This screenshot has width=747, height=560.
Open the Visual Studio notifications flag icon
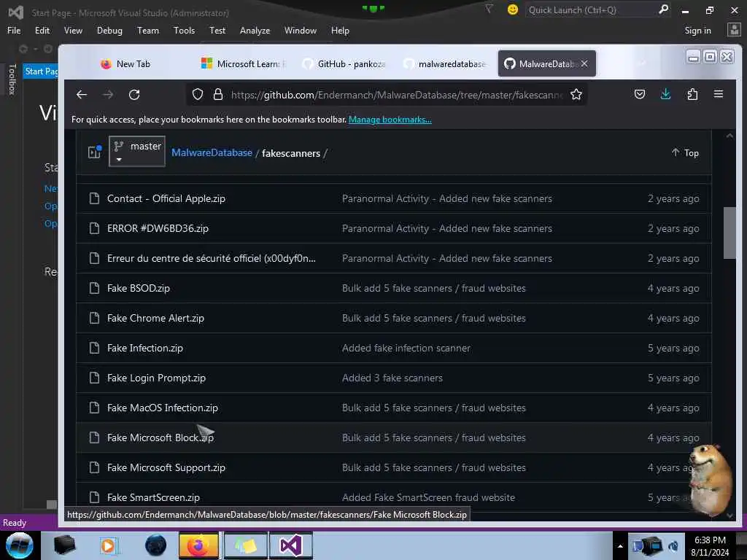489,9
